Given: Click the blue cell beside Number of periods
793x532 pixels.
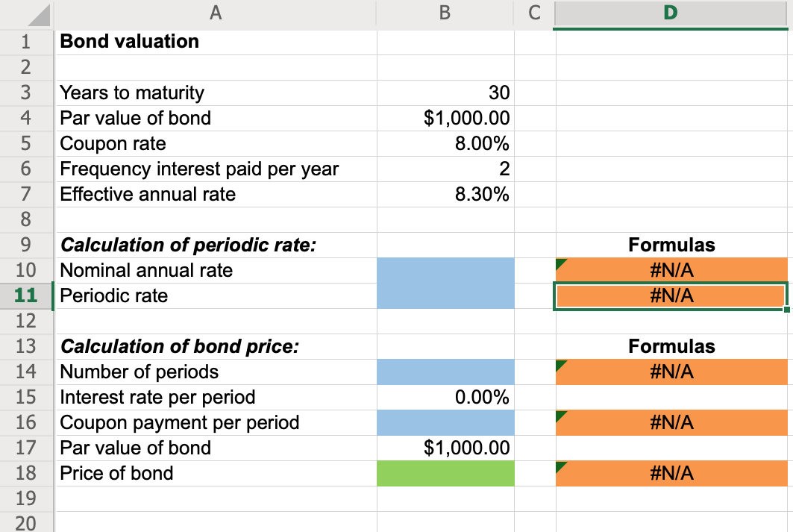Looking at the screenshot, I should click(445, 372).
